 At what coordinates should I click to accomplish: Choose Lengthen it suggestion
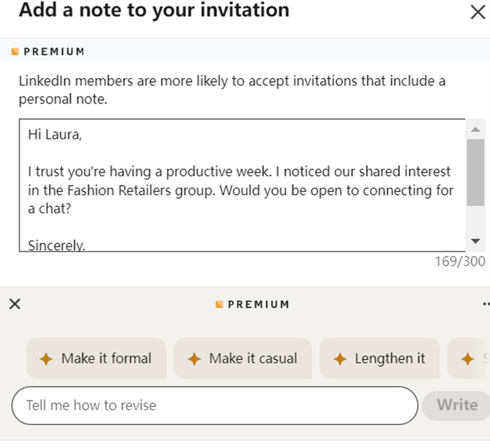click(x=379, y=358)
